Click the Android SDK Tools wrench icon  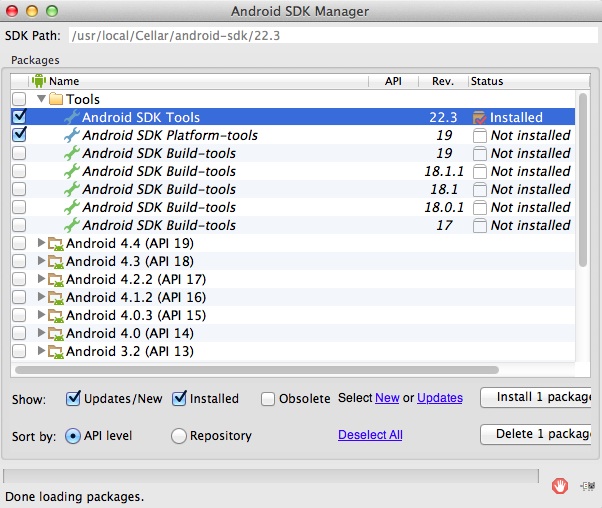tap(71, 117)
